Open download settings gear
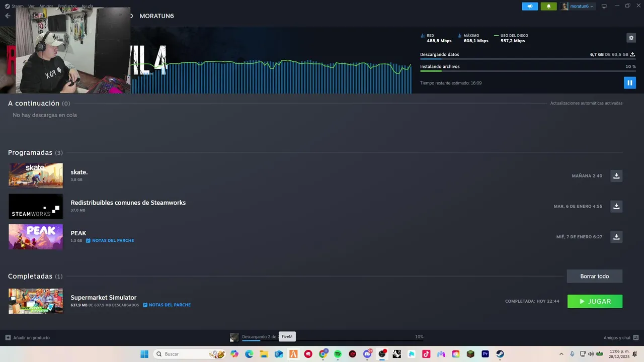This screenshot has width=644, height=362. point(631,38)
